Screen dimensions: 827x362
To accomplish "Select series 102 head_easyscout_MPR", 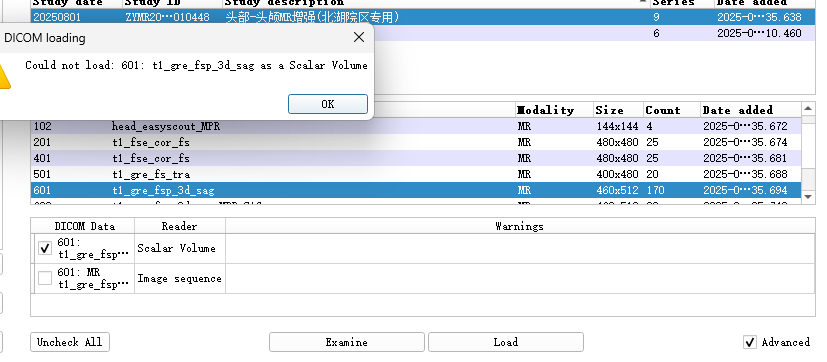I will 416,126.
